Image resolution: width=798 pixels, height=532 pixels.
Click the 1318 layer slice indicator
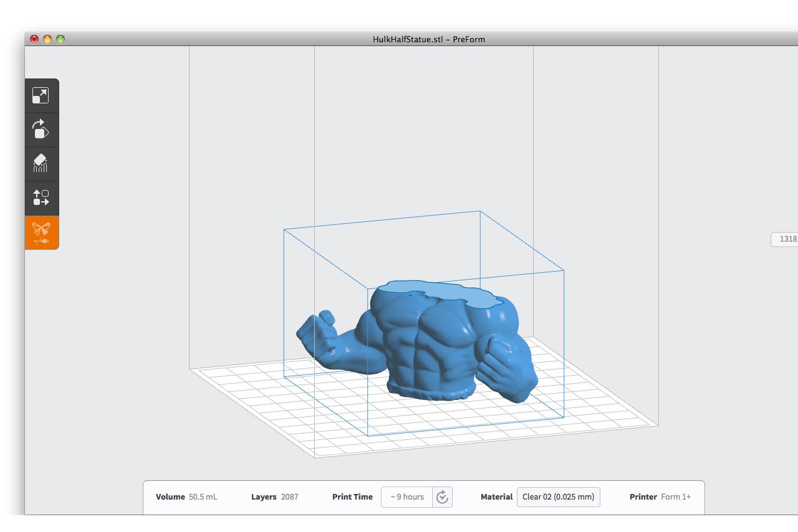[785, 239]
